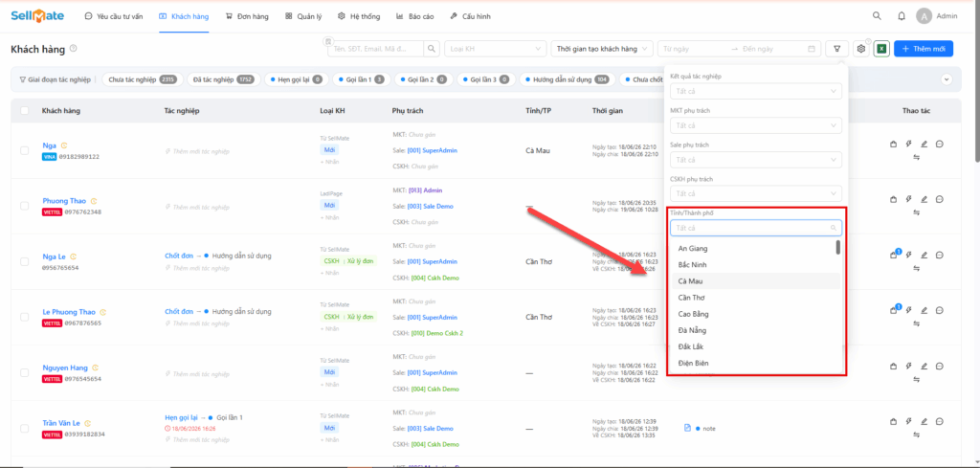This screenshot has height=468, width=980.
Task: Choose Cà Mau from province list
Action: point(756,281)
